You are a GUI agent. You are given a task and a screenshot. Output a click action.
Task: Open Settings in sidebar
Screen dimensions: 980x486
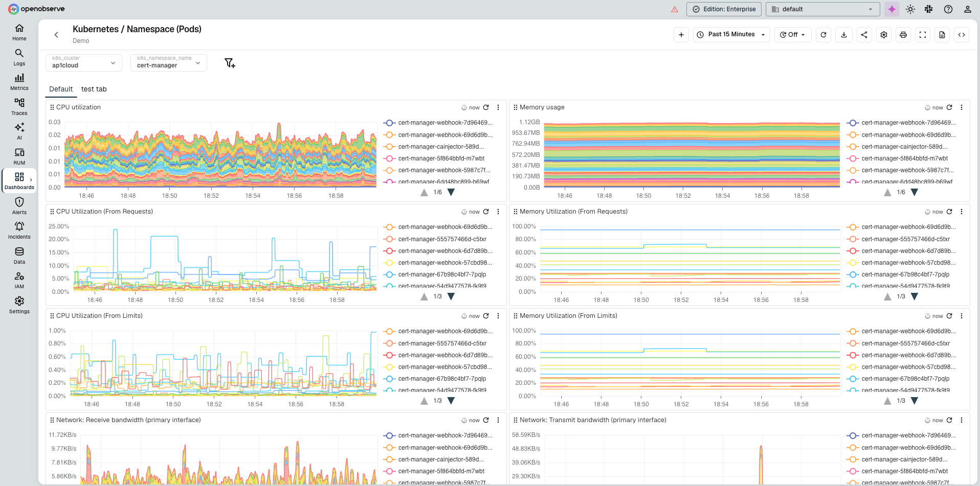click(x=19, y=305)
